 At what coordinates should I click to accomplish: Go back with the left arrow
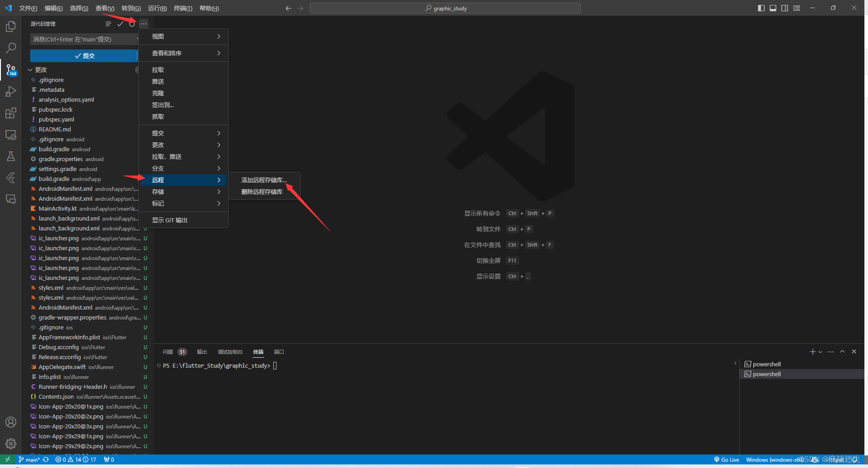(289, 8)
